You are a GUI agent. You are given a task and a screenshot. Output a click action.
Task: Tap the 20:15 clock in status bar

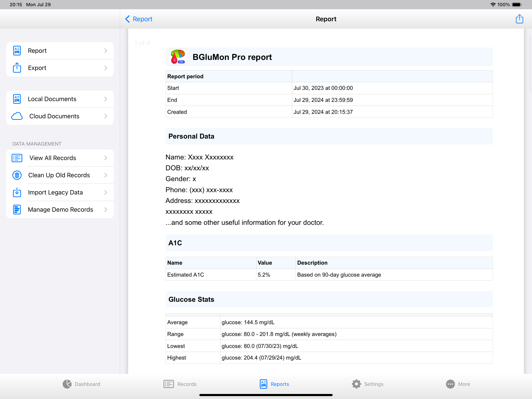tap(16, 5)
